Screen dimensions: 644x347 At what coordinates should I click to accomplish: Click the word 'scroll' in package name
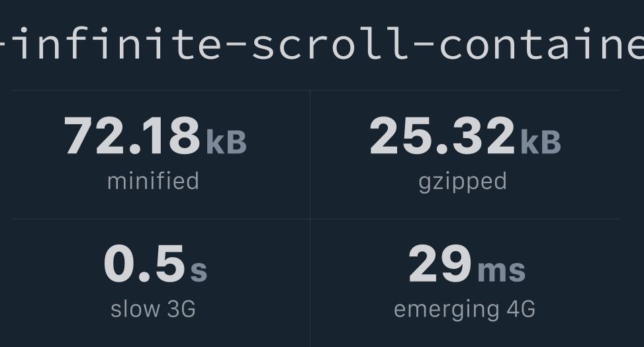tap(328, 43)
